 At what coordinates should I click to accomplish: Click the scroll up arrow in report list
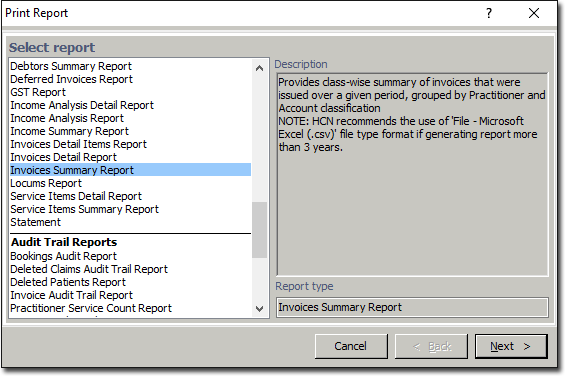click(x=259, y=68)
